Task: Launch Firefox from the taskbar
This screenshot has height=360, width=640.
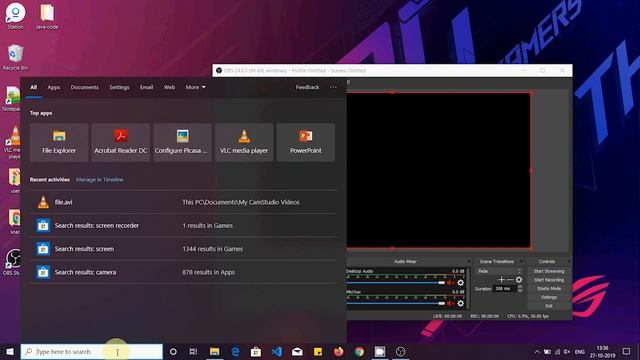Action: 338,351
